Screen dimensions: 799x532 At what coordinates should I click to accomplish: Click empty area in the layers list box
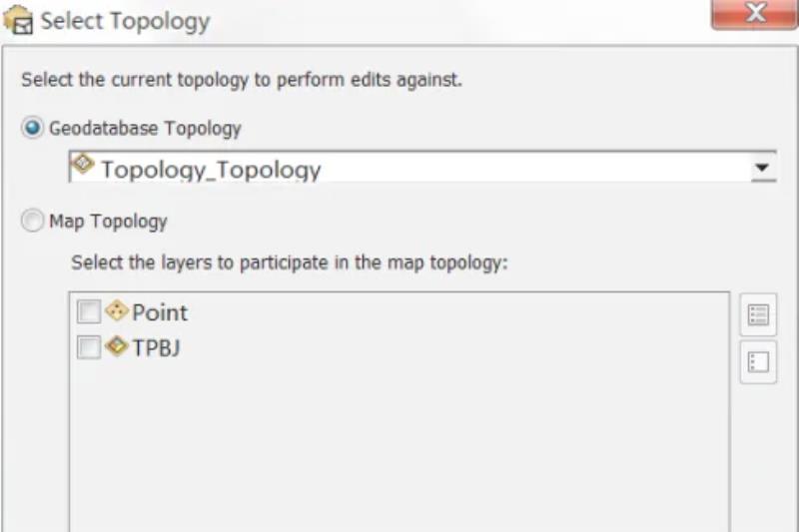coord(399,448)
